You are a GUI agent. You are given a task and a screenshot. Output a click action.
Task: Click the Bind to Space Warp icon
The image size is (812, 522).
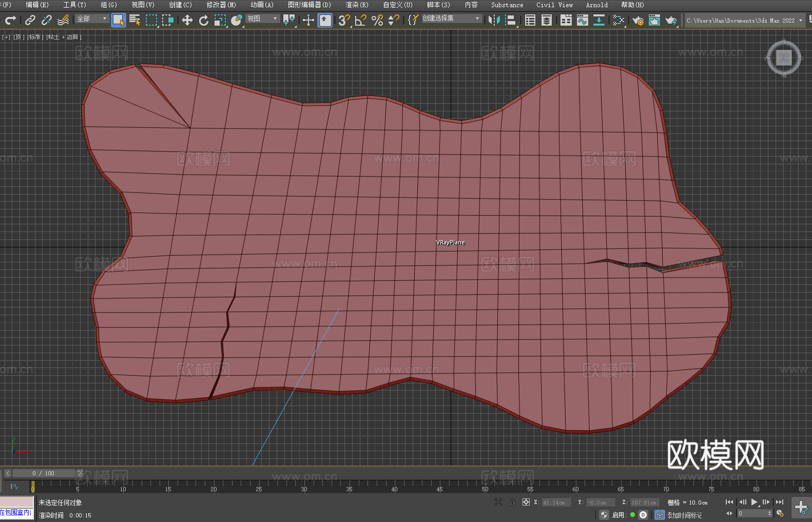tap(63, 20)
